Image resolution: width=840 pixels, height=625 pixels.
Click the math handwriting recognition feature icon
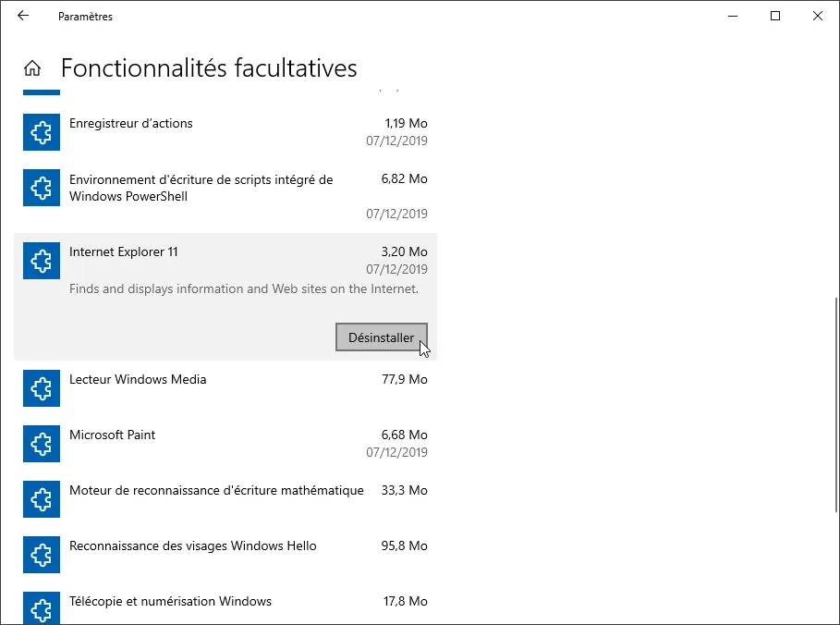tap(41, 499)
